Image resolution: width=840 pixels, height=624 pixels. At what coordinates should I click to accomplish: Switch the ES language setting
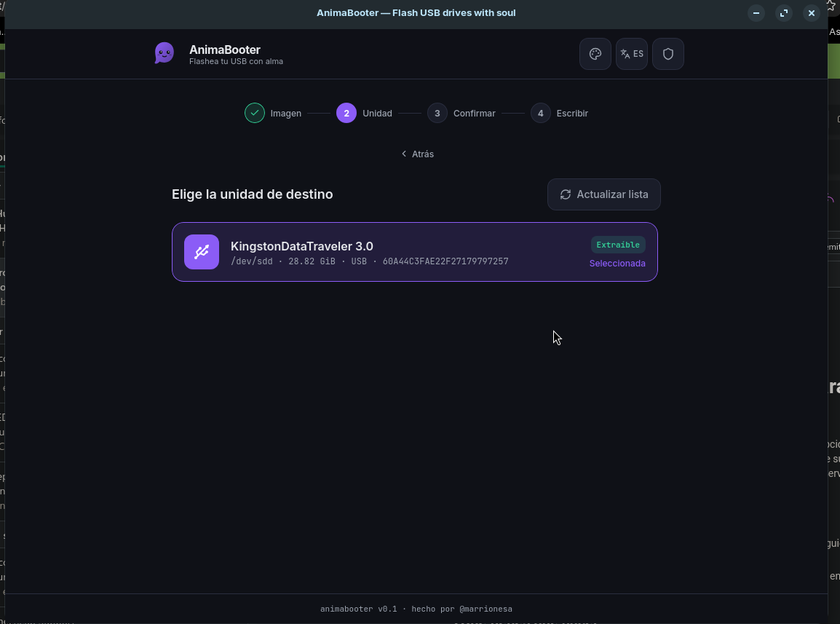tap(632, 54)
